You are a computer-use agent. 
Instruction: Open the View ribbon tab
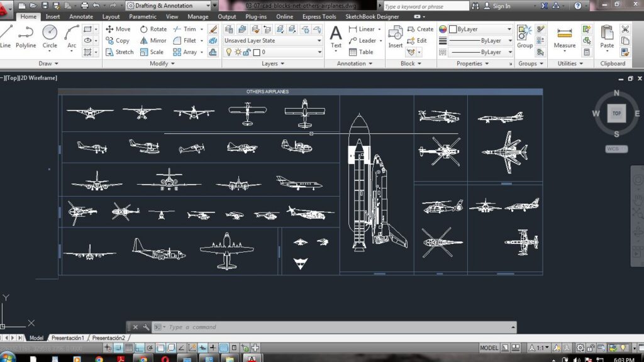pos(172,17)
